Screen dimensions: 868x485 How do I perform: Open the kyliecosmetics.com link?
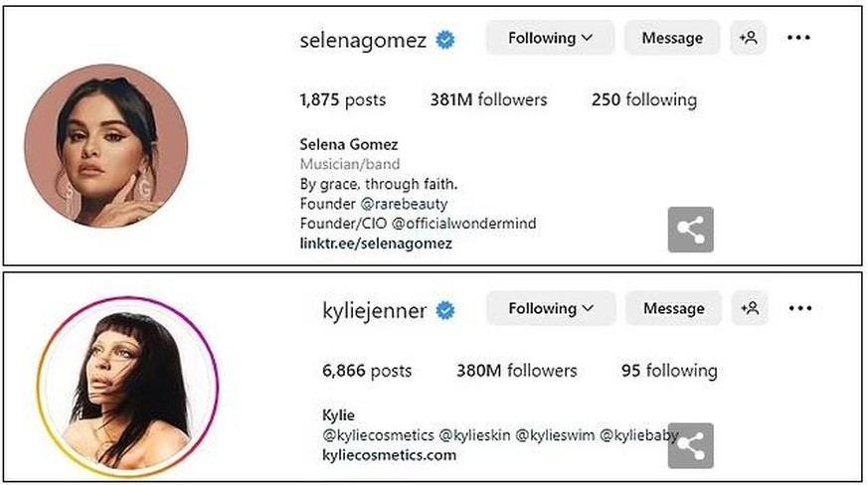pos(390,455)
